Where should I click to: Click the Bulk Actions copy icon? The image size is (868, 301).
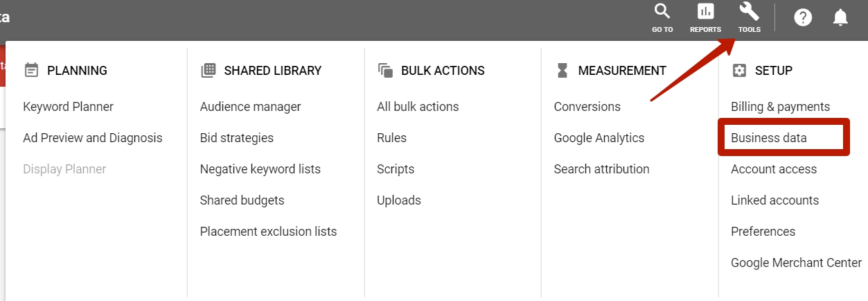[385, 70]
